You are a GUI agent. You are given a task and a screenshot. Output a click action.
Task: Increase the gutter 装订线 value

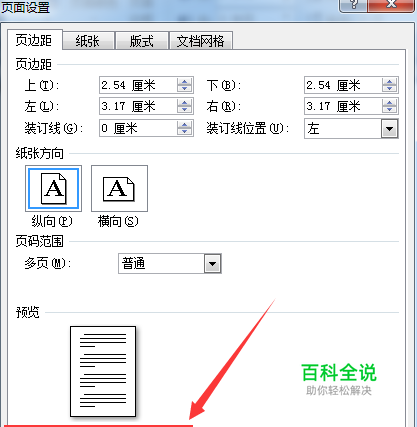[184, 125]
